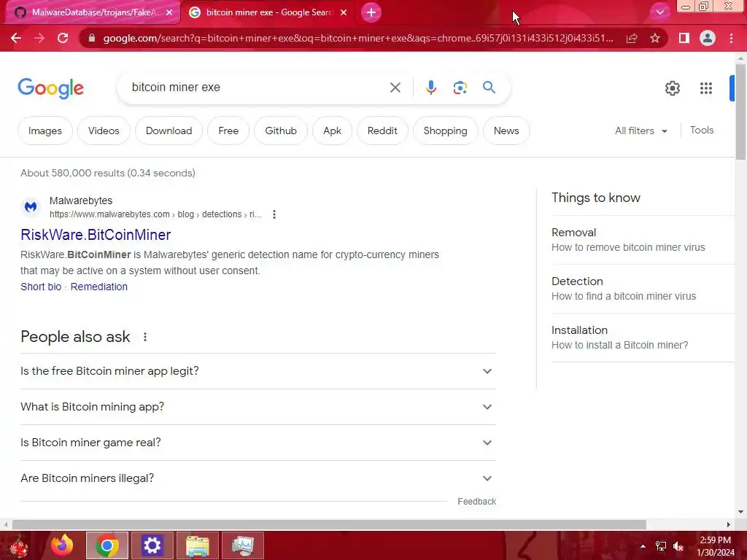The width and height of the screenshot is (747, 560).
Task: Open Firefox from the taskbar
Action: coord(62,545)
